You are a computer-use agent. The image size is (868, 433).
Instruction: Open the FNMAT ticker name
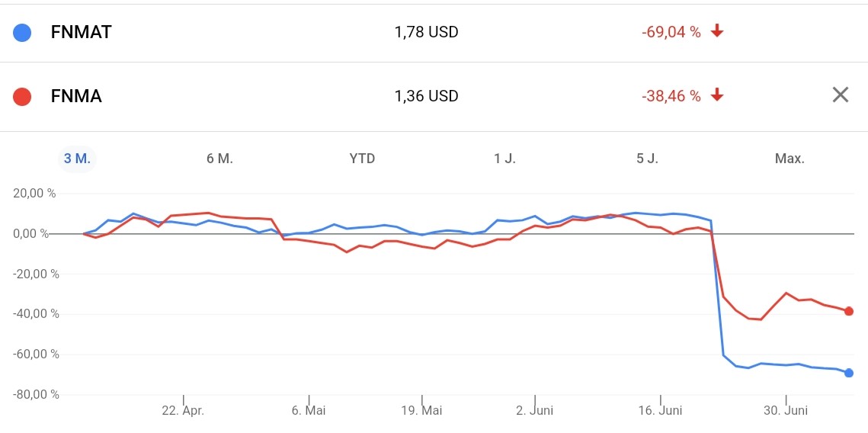pos(81,33)
